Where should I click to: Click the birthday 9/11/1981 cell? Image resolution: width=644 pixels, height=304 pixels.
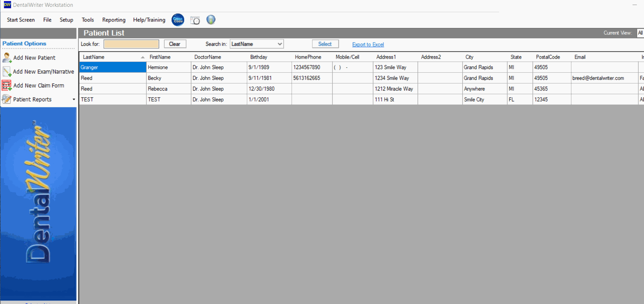[269, 78]
